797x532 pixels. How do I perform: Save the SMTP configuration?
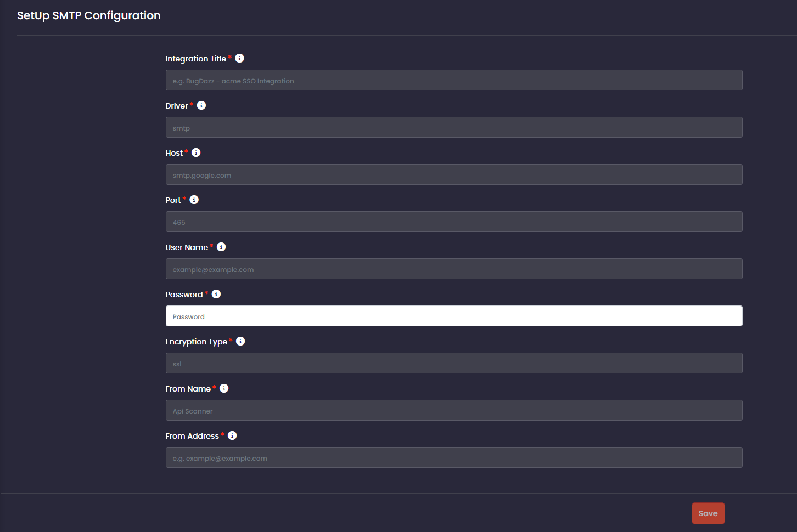708,513
